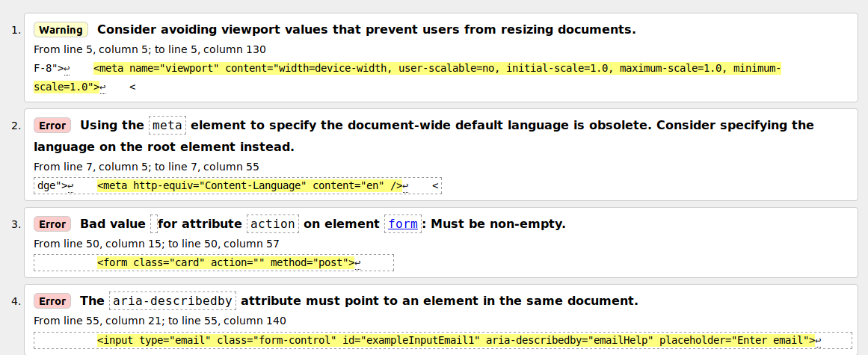Click the location text starting From line 5
The image size is (868, 355).
pos(150,49)
